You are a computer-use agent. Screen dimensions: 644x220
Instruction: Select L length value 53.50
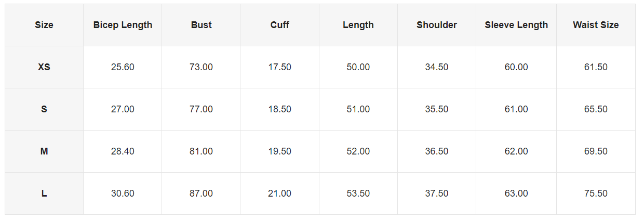[358, 193]
